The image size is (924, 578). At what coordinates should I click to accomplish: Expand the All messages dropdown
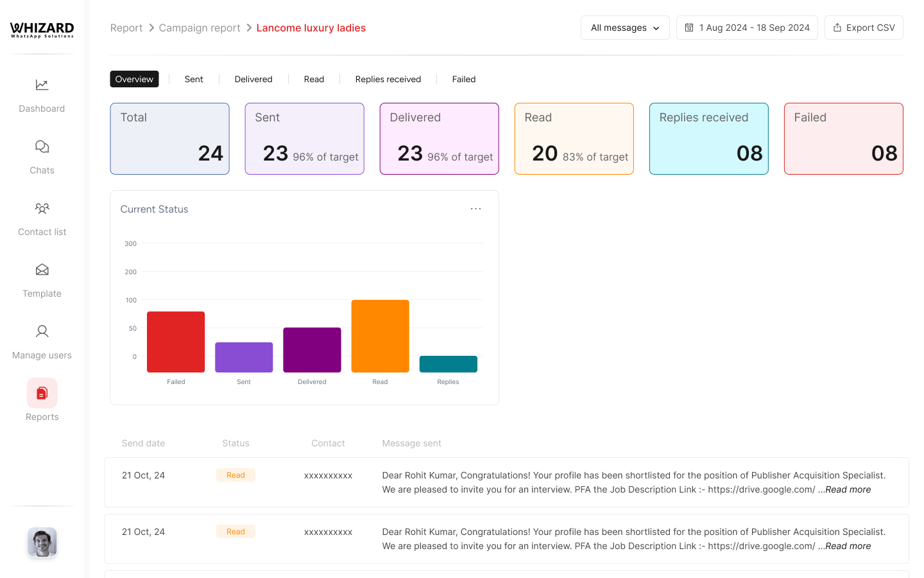coord(624,28)
